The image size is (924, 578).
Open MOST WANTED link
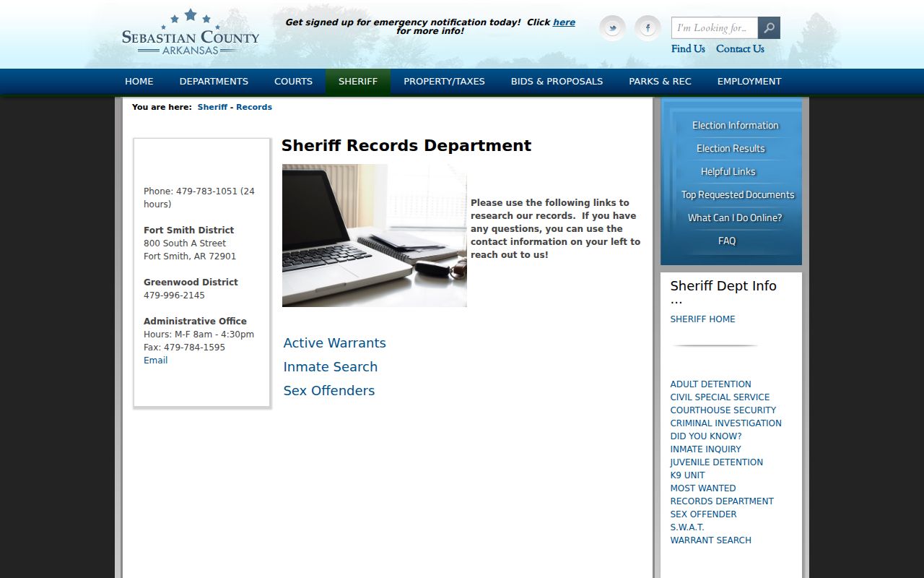coord(703,488)
